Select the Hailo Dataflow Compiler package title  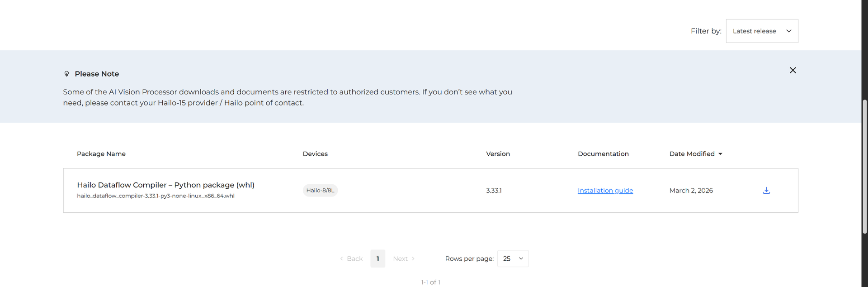[165, 185]
